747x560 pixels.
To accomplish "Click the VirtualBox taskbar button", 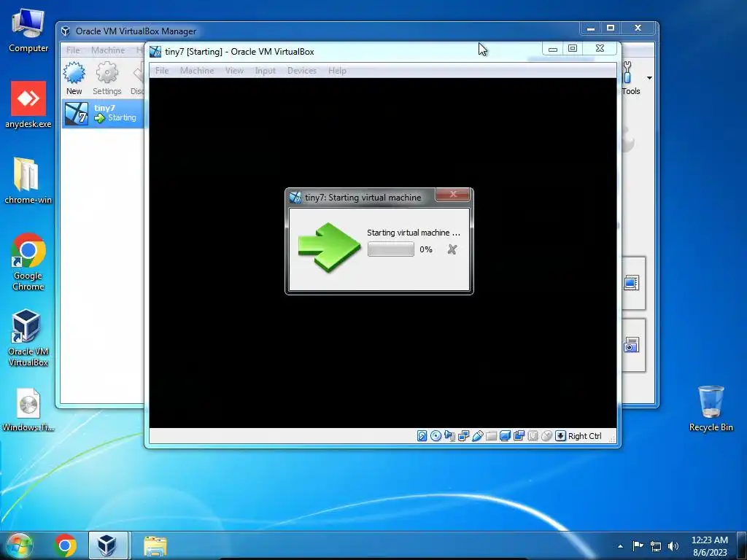I will click(108, 545).
